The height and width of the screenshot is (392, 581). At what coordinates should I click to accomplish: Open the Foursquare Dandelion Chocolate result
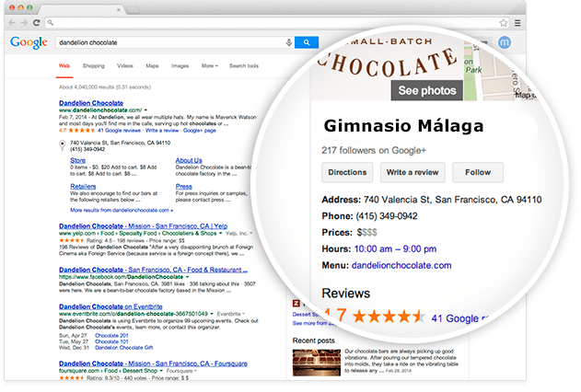(153, 363)
